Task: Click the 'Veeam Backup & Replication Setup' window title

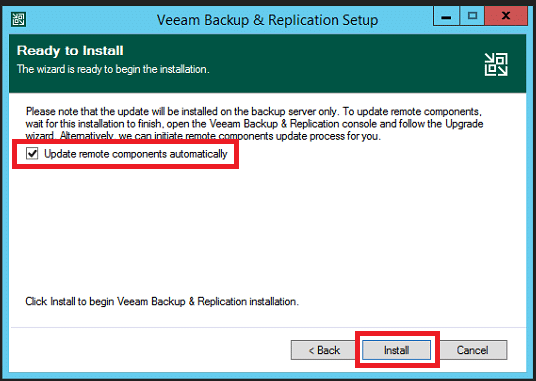Action: click(267, 20)
